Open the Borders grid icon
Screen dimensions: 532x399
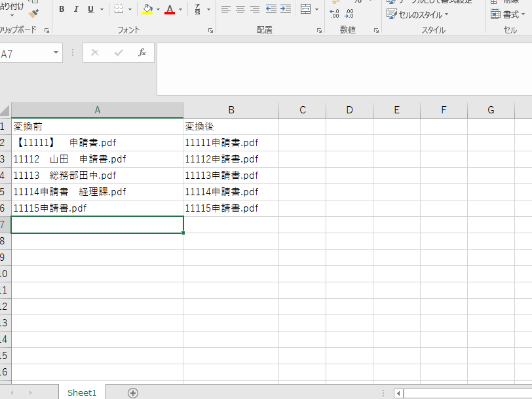point(120,9)
